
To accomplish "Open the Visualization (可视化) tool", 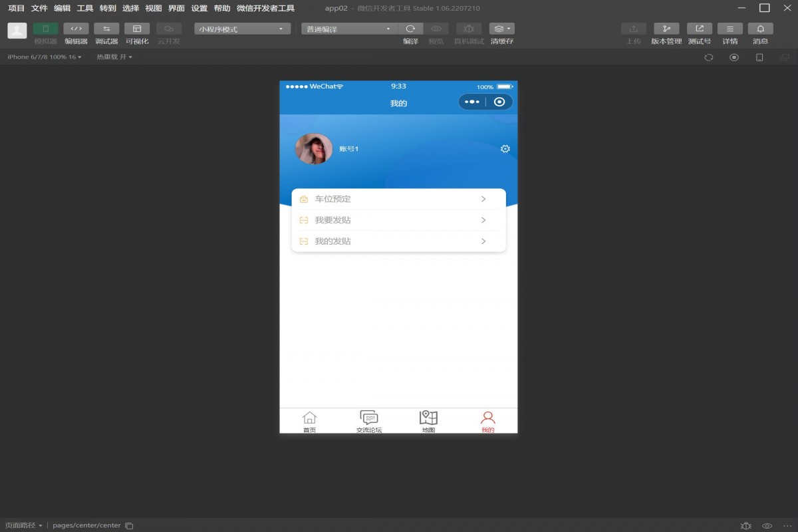I will [x=137, y=29].
